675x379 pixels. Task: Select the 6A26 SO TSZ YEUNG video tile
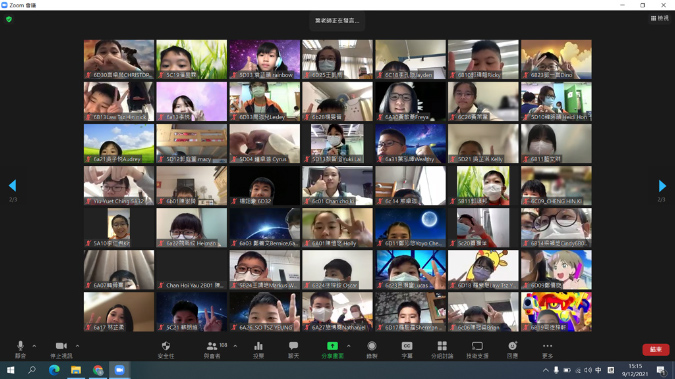[265, 312]
